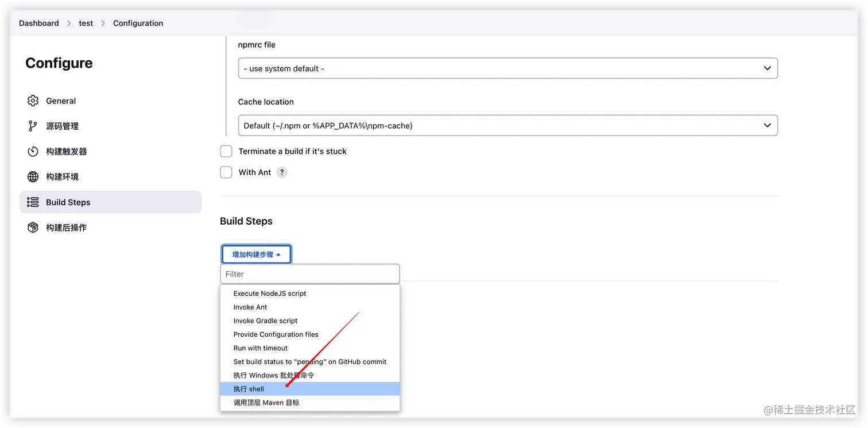Go to the 构建环境 section

pos(110,177)
